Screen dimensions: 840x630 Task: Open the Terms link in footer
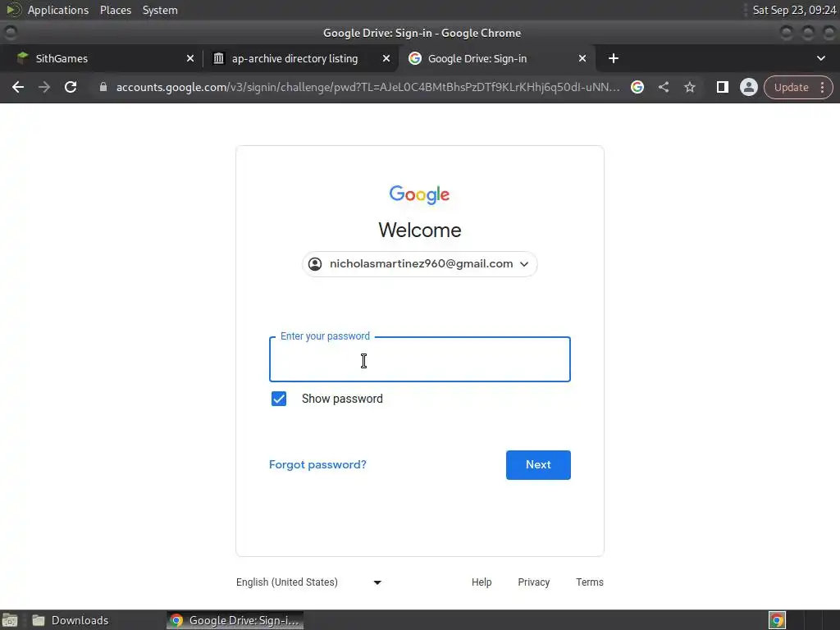click(x=589, y=582)
